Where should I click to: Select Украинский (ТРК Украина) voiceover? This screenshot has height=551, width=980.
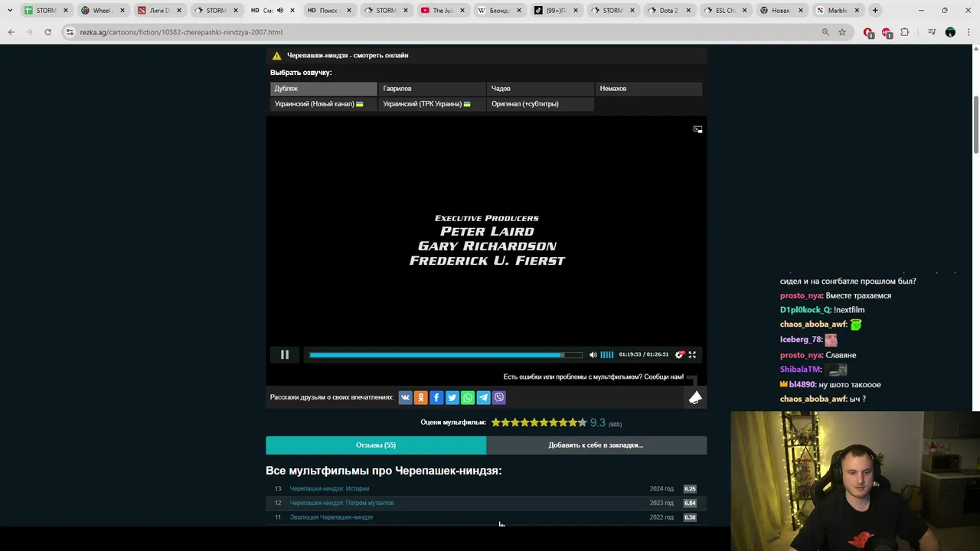[x=432, y=104]
